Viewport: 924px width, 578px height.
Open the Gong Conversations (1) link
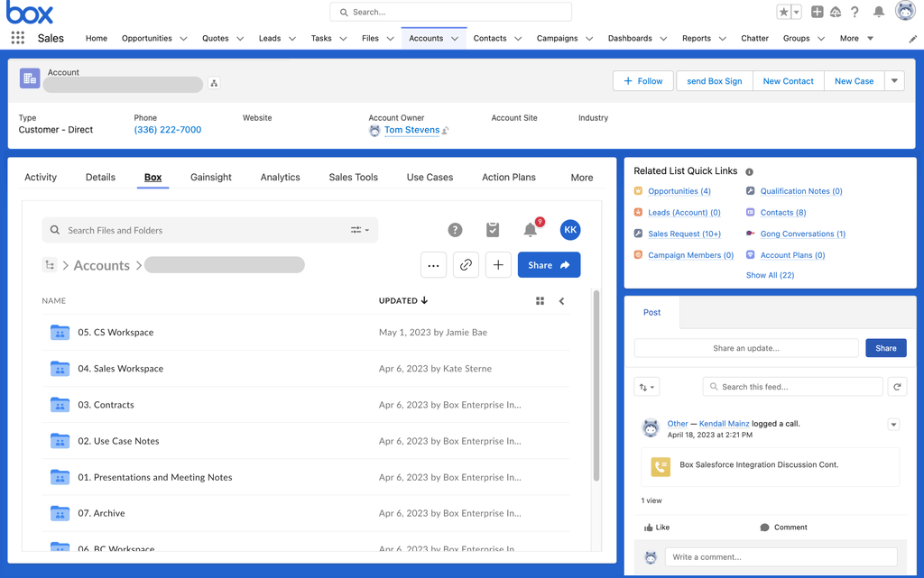[x=802, y=234]
